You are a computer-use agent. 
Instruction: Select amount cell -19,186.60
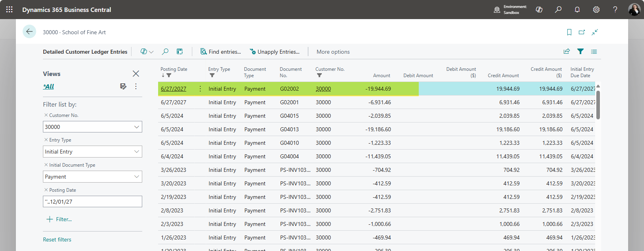378,129
